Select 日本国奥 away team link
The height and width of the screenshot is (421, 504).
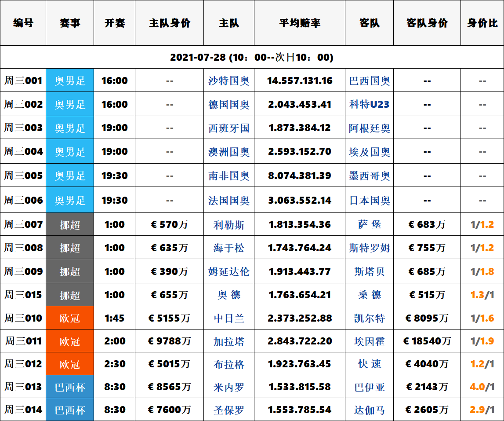tap(369, 201)
